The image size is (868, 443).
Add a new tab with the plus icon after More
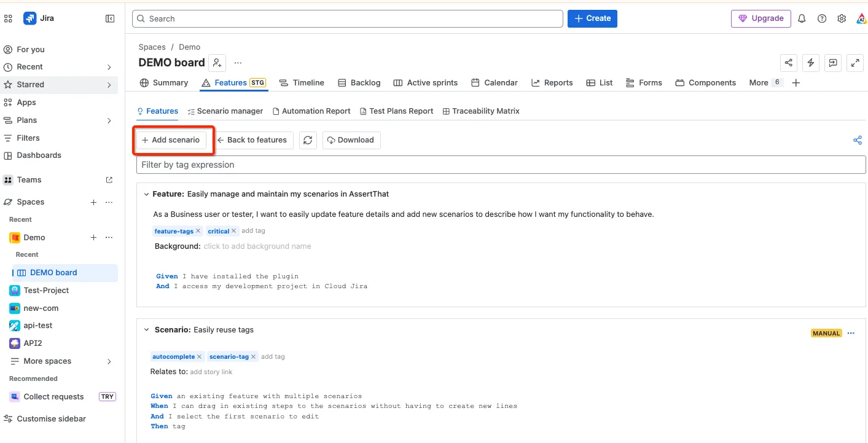click(796, 83)
